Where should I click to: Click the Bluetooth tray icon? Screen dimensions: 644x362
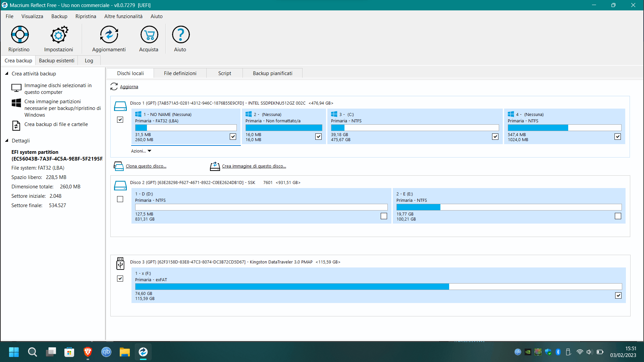coord(558,352)
